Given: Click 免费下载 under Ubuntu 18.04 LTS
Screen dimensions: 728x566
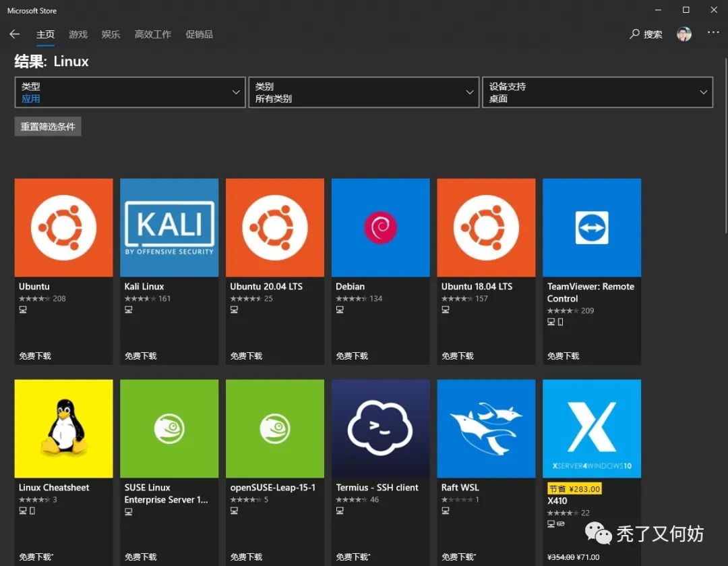Looking at the screenshot, I should [x=457, y=356].
